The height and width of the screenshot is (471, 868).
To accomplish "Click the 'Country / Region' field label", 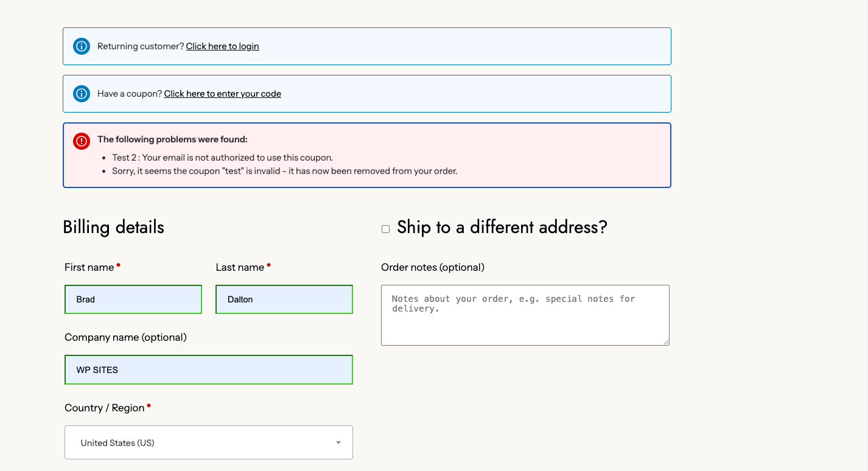I will point(104,408).
